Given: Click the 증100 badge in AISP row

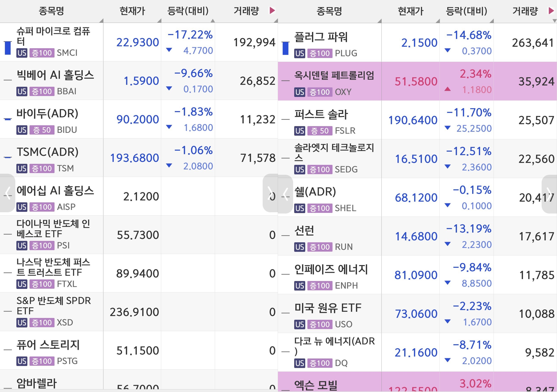Looking at the screenshot, I should [42, 207].
